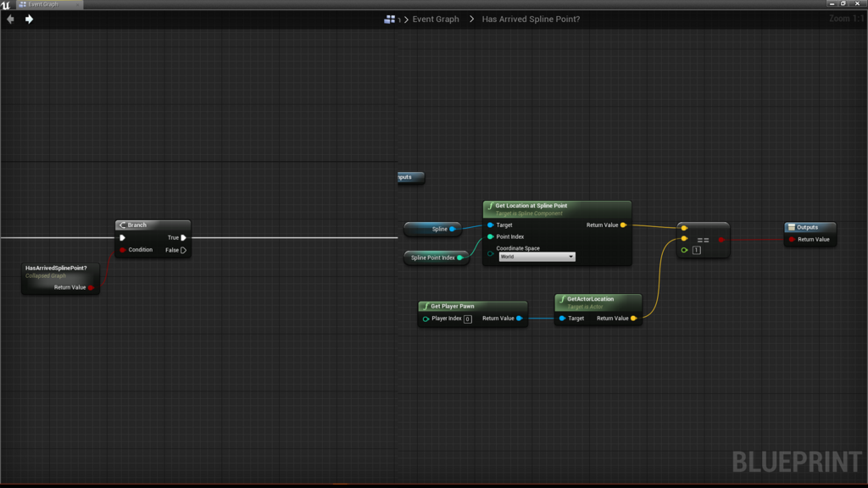Click Spline Point Index output pin
868x488 pixels.
[x=460, y=258]
